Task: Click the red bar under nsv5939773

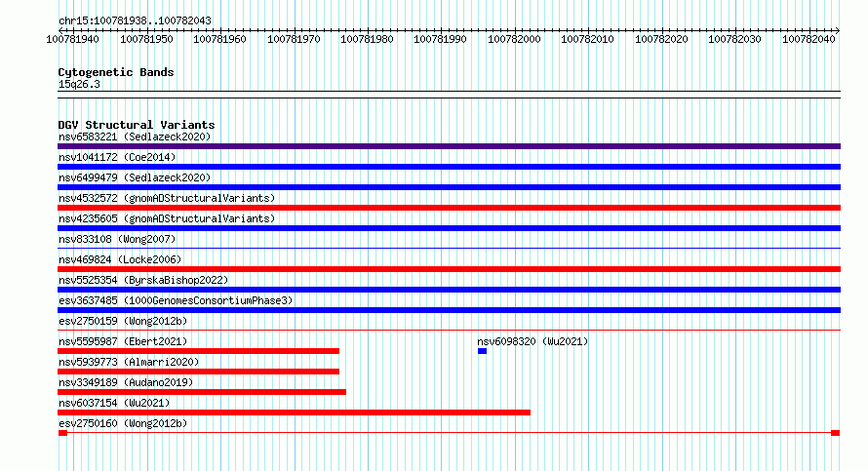Action: point(198,372)
